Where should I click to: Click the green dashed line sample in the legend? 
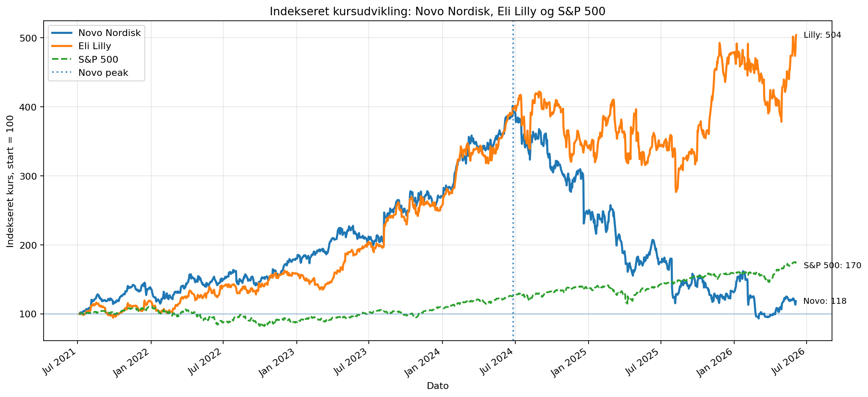tap(62, 59)
